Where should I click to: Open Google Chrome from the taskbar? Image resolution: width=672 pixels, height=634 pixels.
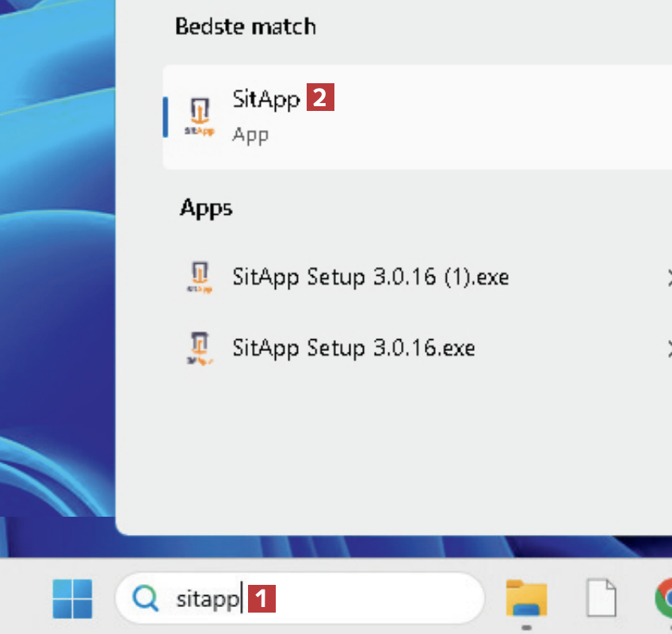tap(664, 598)
